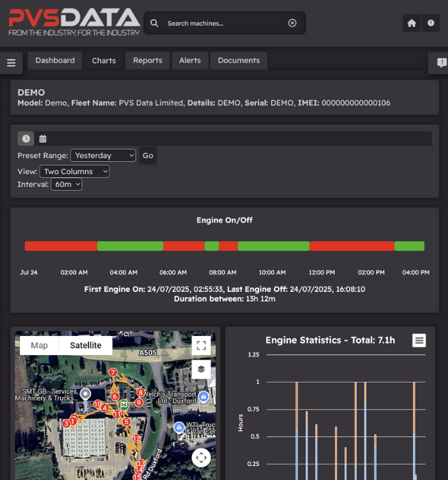This screenshot has width=448, height=480.
Task: Click map marker 13
Action: 141,463
